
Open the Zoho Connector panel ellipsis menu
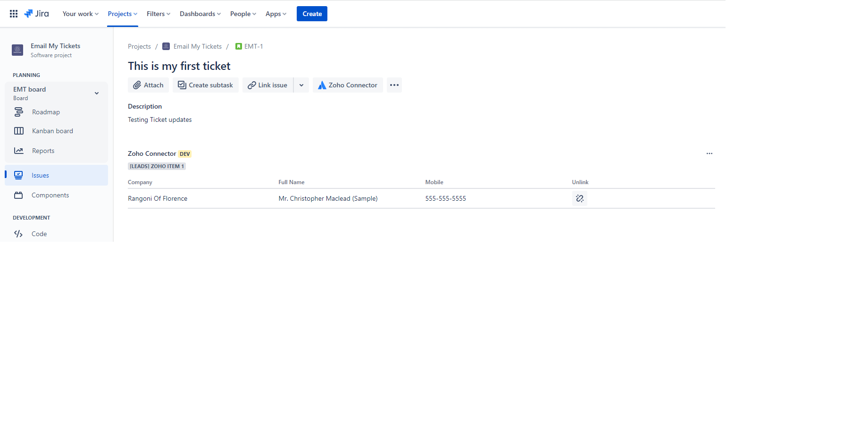[709, 153]
